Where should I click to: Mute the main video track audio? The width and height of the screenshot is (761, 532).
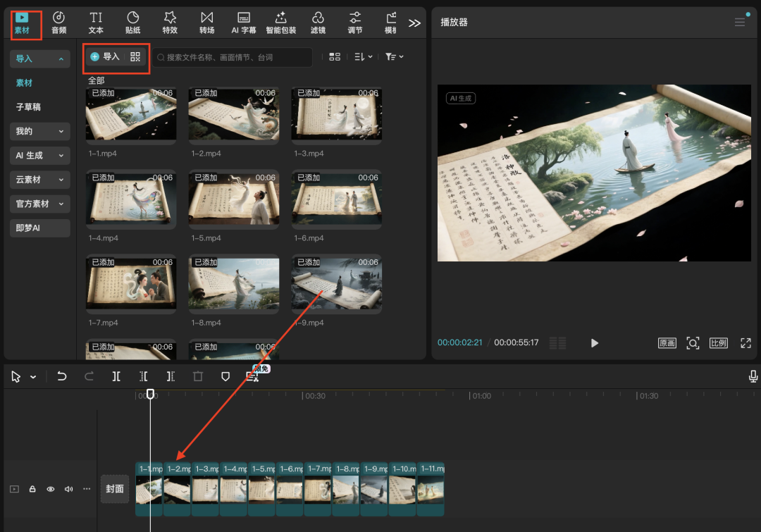click(x=69, y=489)
